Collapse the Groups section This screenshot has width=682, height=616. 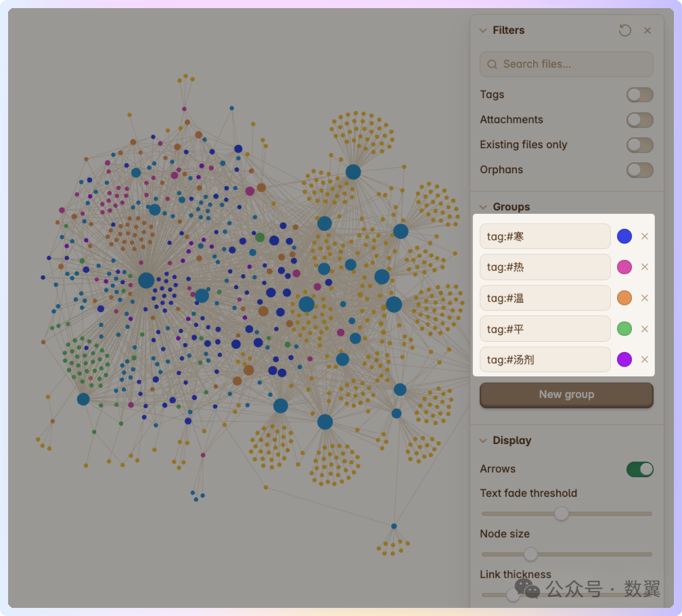point(483,207)
